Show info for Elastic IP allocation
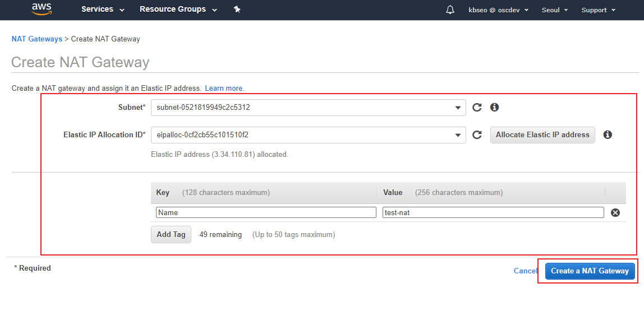 point(608,134)
